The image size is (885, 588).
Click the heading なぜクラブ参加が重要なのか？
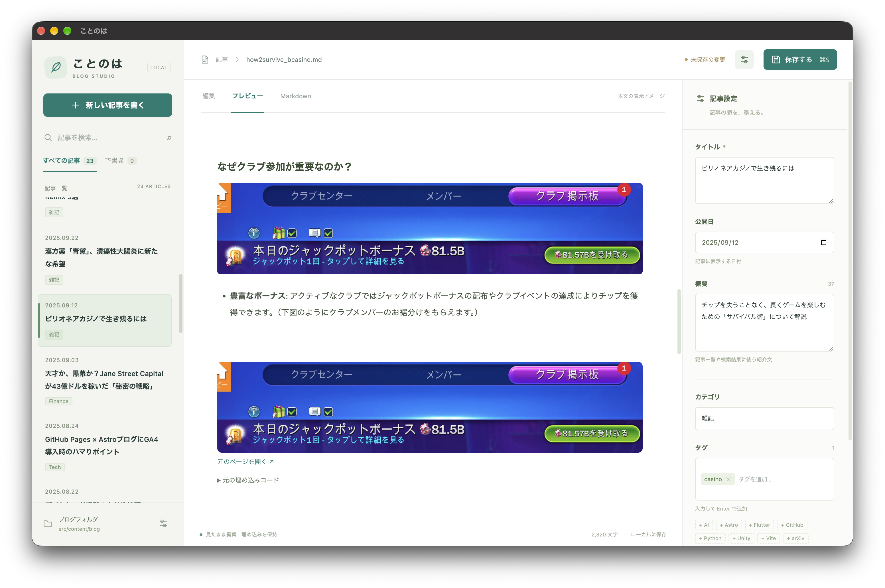pyautogui.click(x=285, y=166)
